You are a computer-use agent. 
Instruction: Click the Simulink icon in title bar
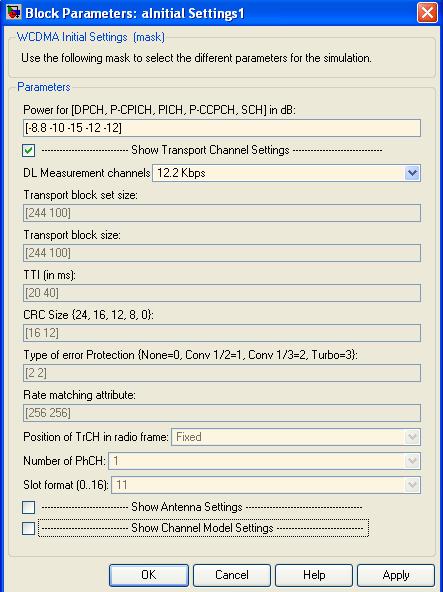click(x=14, y=12)
